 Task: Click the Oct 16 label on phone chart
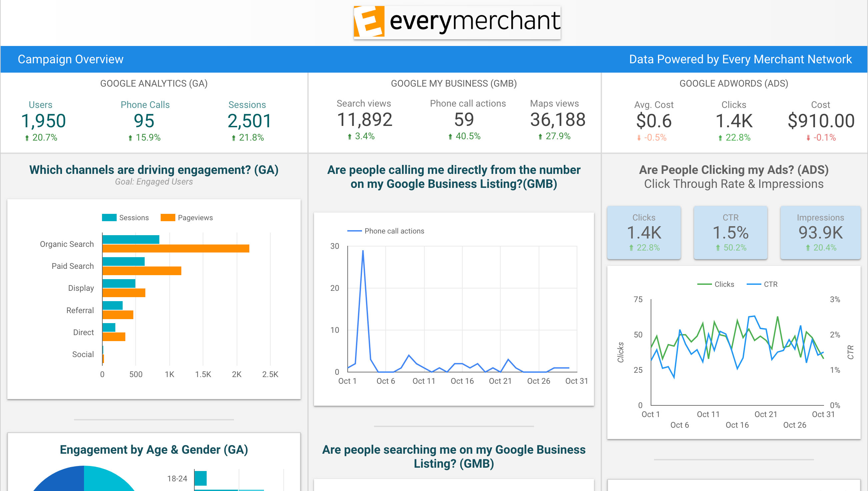tap(462, 381)
